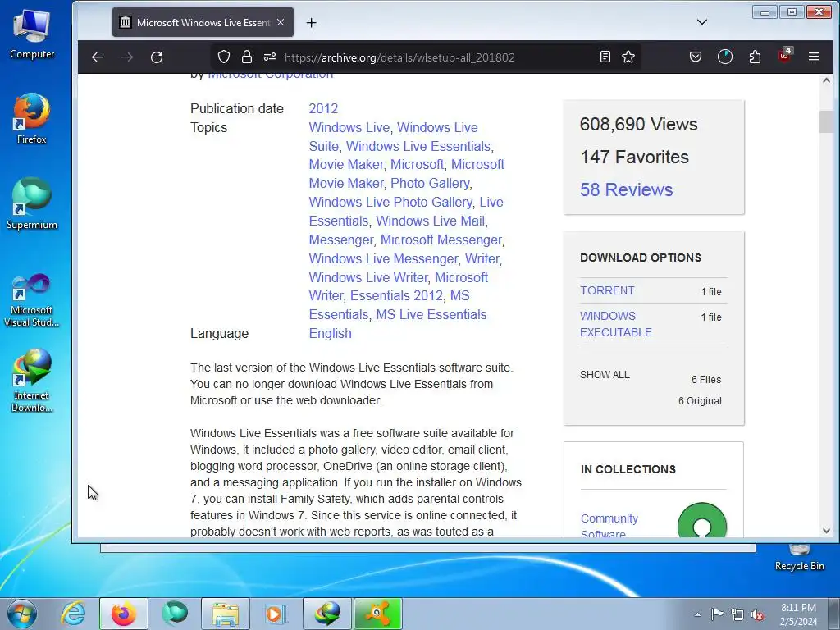This screenshot has width=840, height=630.
Task: Open the Microsoft Visual Studio desktop shortcut
Action: (32, 300)
